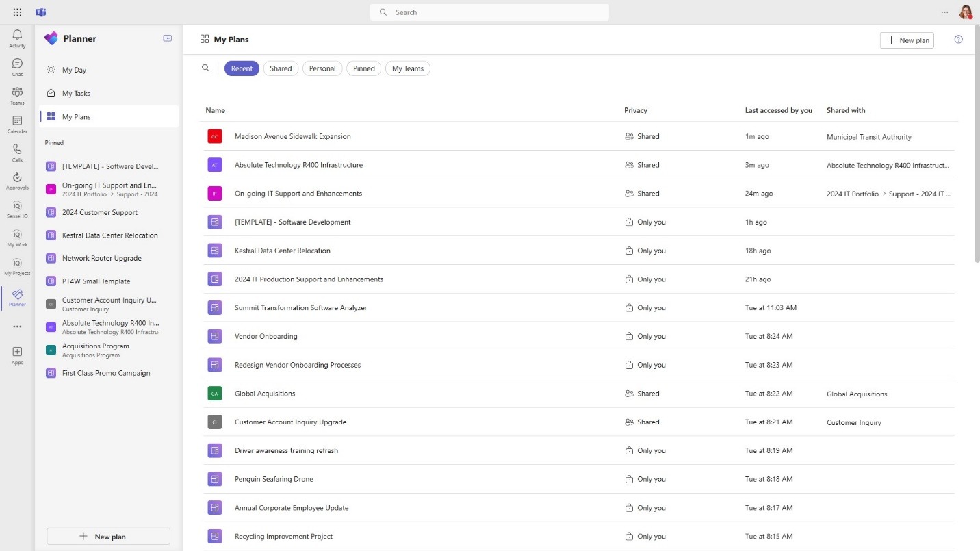
Task: Select the Personal filter pill
Action: (x=322, y=68)
